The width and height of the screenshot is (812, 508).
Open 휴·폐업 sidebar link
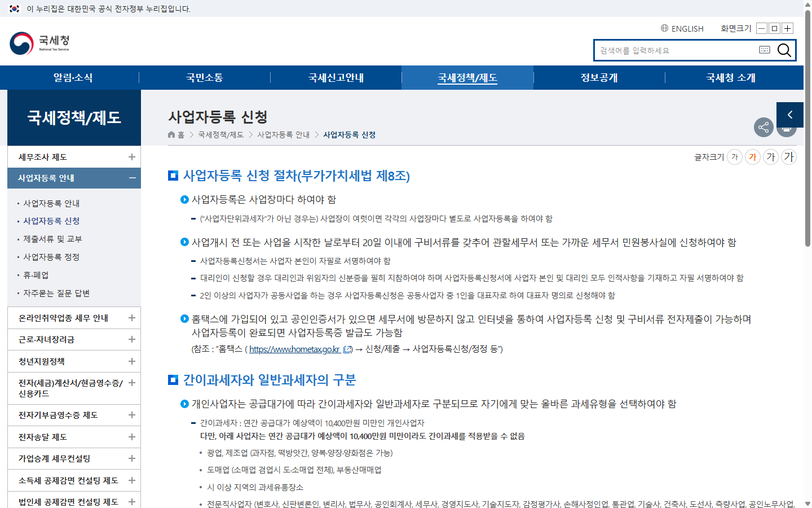point(36,275)
